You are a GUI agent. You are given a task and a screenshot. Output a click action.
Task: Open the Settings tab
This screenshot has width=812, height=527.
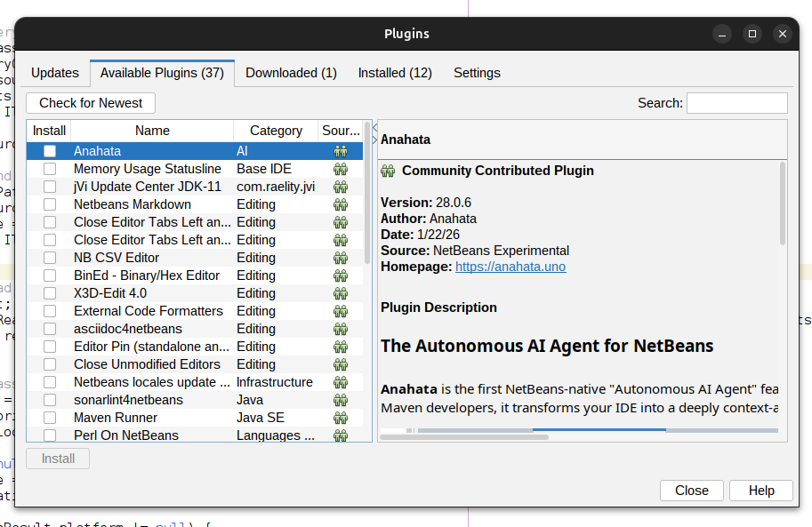(477, 73)
